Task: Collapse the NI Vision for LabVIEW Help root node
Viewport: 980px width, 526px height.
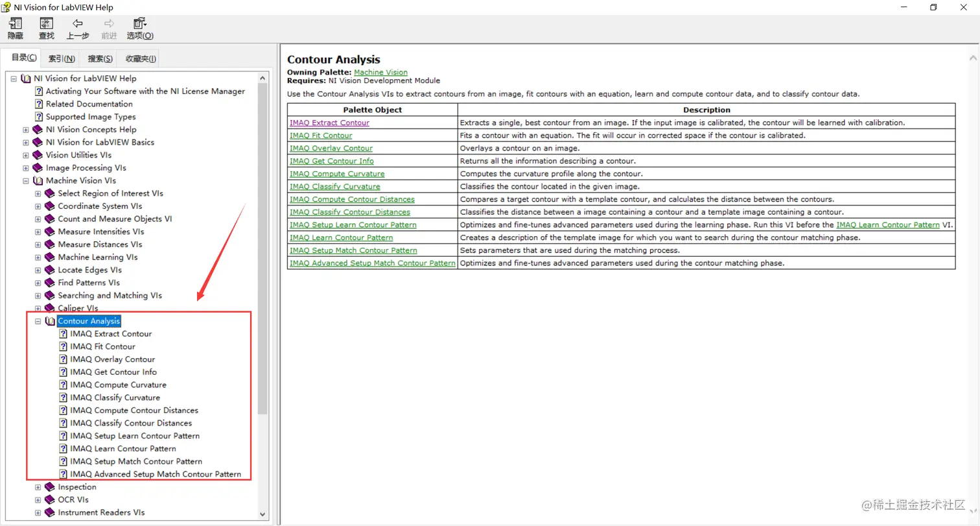Action: [14, 78]
